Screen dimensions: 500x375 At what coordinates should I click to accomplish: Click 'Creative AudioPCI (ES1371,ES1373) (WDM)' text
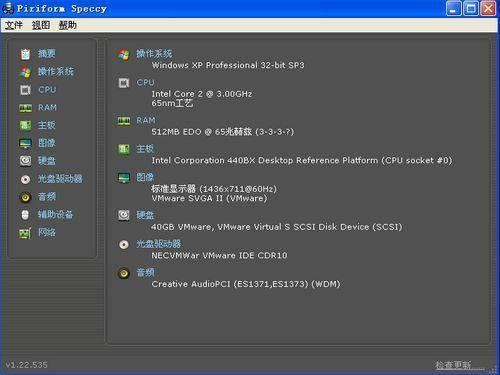tap(246, 284)
